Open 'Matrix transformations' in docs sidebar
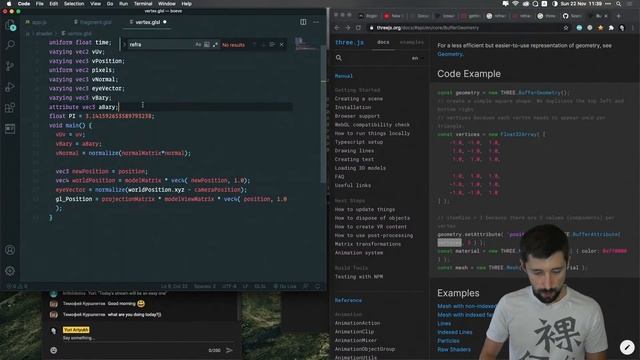 coord(368,244)
